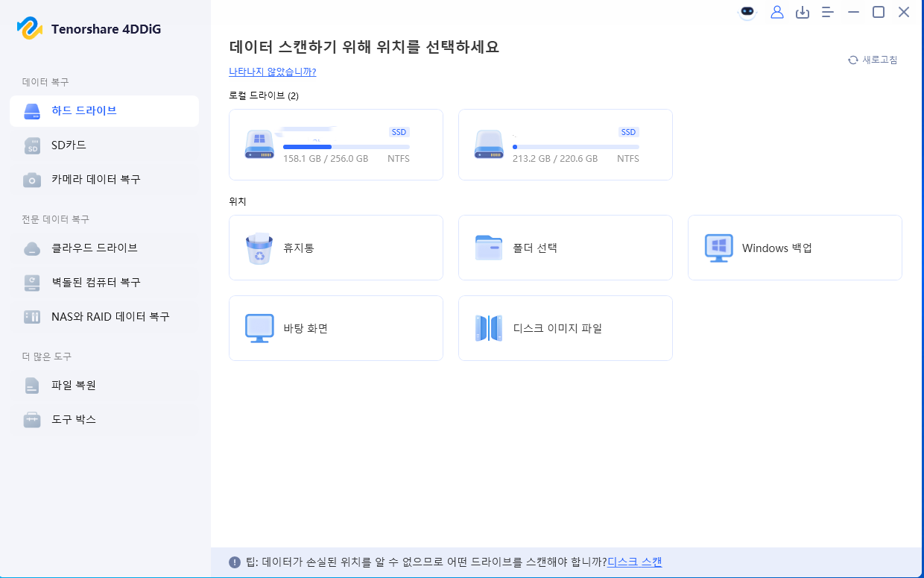Click the 더 많은 도구 sidebar heading
This screenshot has width=924, height=578.
(47, 356)
